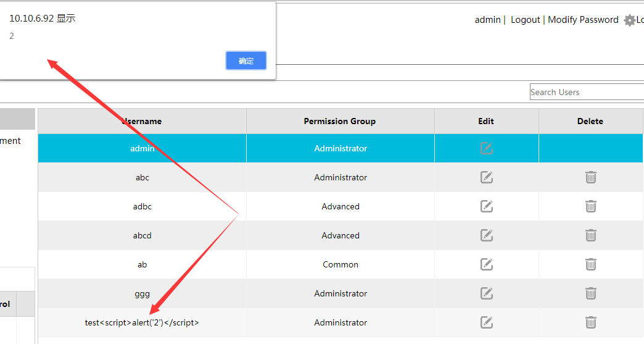This screenshot has height=344, width=644.
Task: Click the gear settings icon in the header
Action: (629, 20)
